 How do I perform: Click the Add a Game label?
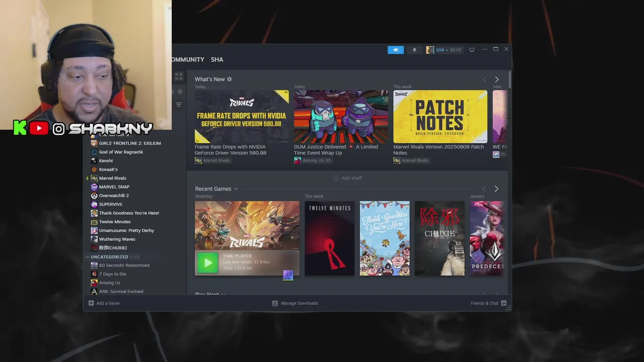(108, 303)
